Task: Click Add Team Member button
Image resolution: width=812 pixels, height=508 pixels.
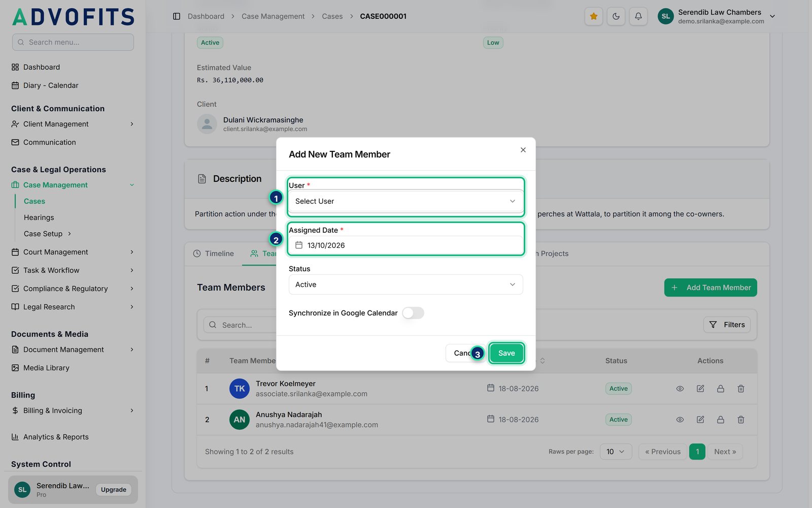Action: coord(710,288)
